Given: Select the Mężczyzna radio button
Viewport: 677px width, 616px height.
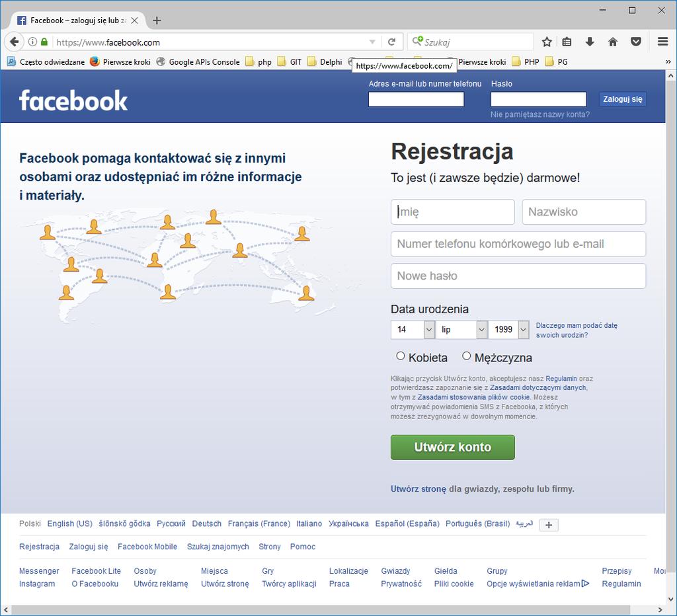Looking at the screenshot, I should (x=466, y=356).
